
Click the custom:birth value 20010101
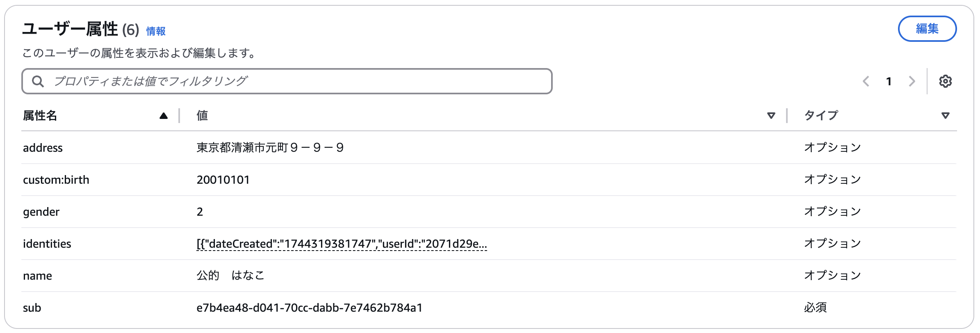coord(223,180)
